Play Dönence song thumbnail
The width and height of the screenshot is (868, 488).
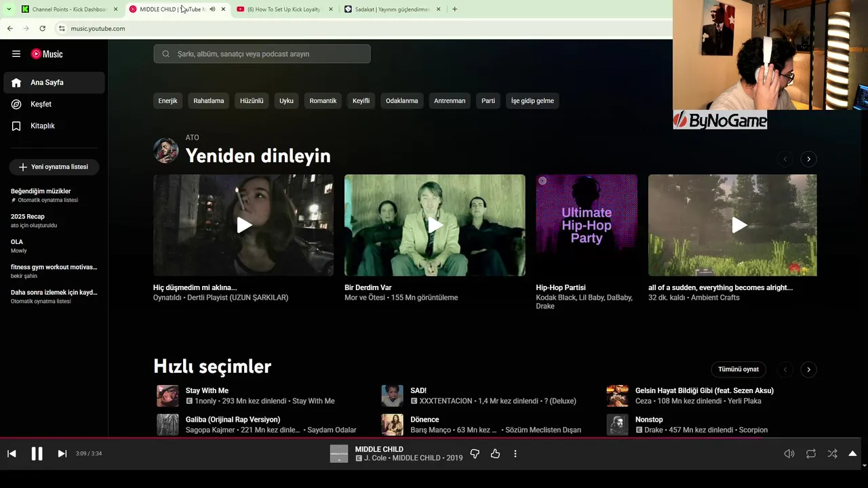pyautogui.click(x=392, y=424)
